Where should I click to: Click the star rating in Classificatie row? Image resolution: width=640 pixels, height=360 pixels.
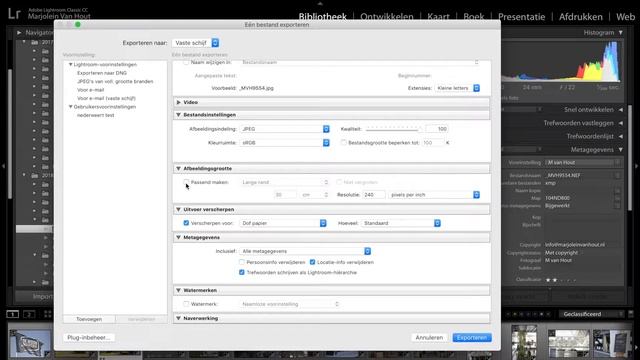561,280
